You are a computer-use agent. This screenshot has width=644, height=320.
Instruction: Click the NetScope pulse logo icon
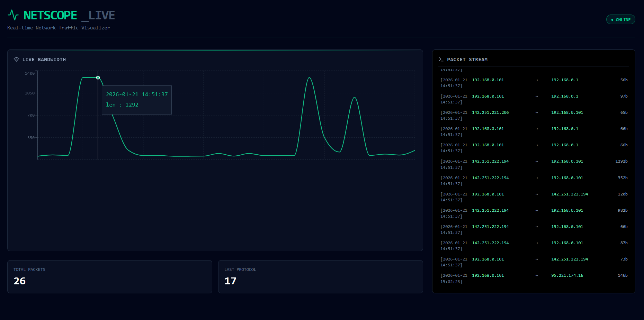pyautogui.click(x=13, y=15)
